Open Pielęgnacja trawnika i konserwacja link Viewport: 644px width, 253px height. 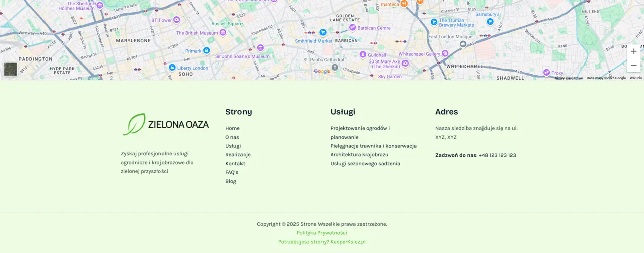pos(373,146)
